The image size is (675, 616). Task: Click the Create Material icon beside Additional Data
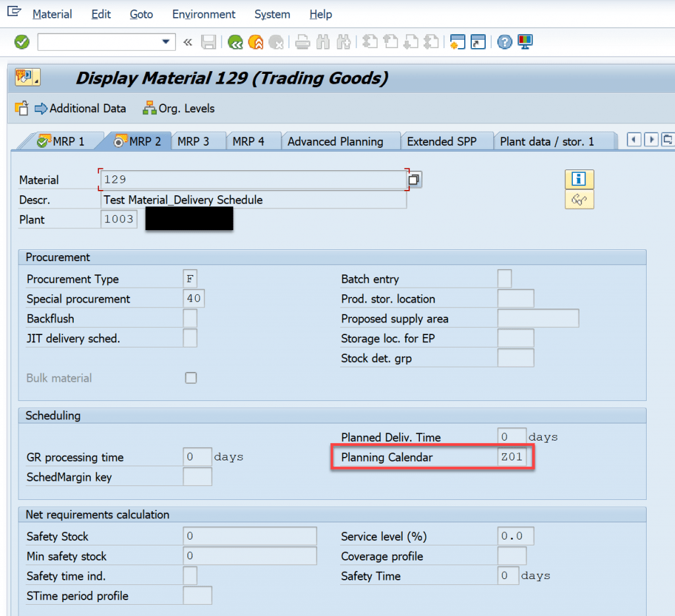click(x=22, y=108)
